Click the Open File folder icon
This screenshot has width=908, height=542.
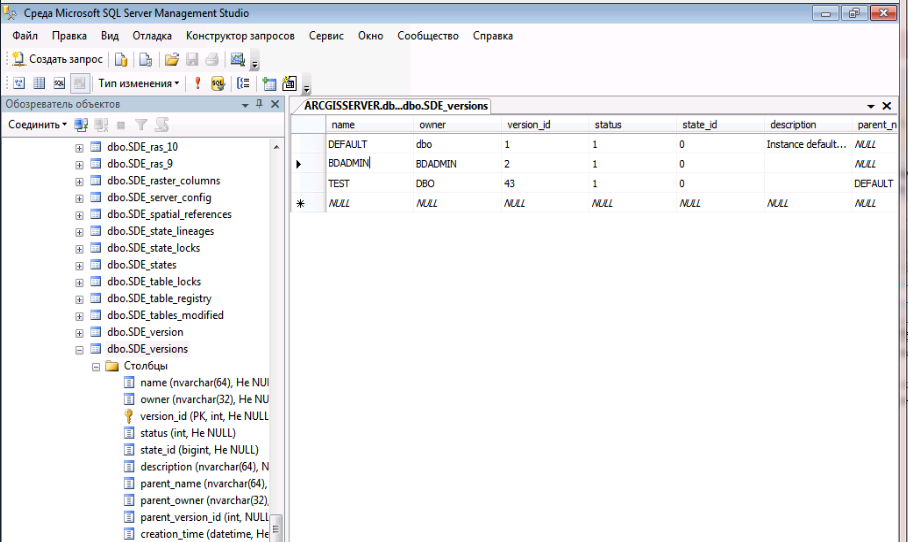click(172, 60)
